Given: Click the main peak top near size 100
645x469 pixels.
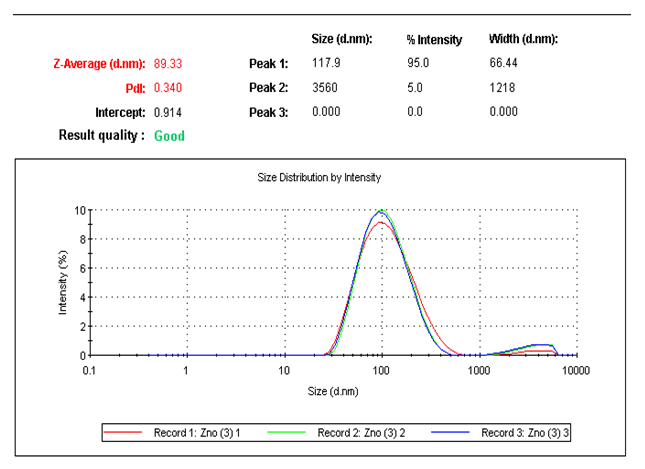Looking at the screenshot, I should coord(381,212).
